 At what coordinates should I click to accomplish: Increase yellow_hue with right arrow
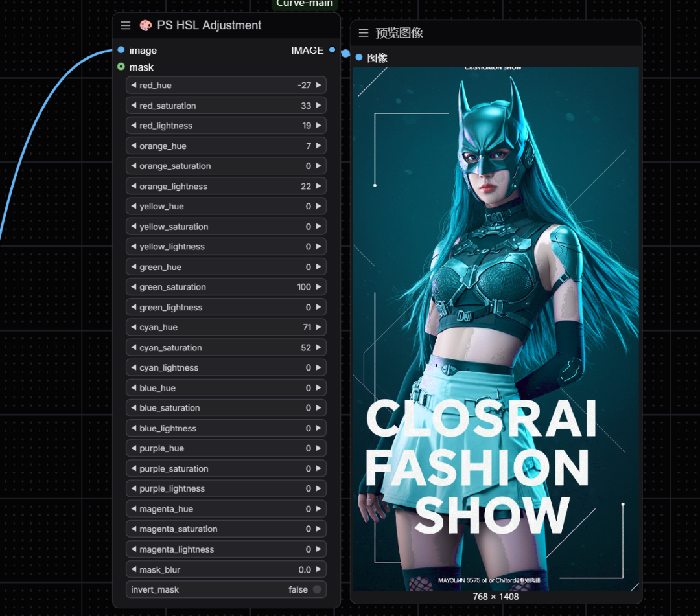(x=319, y=206)
